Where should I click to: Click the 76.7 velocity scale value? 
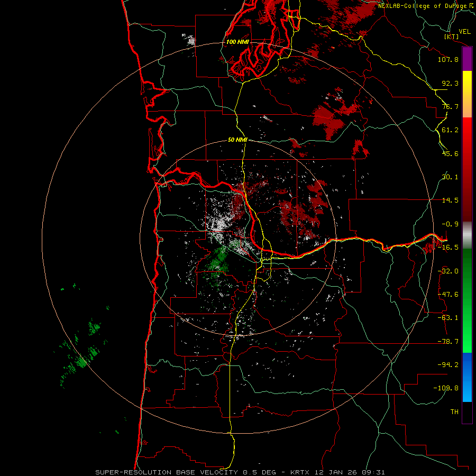450,106
